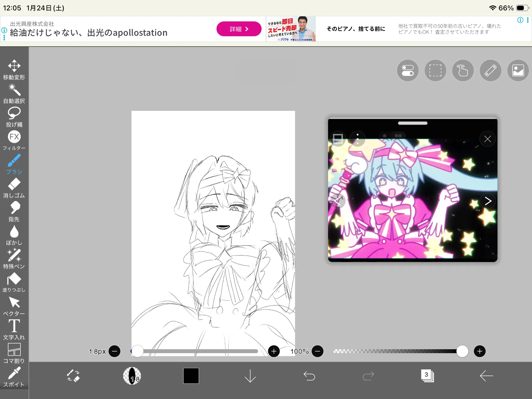Go to previous reference image
Viewport: 532px width, 399px height.
338,201
